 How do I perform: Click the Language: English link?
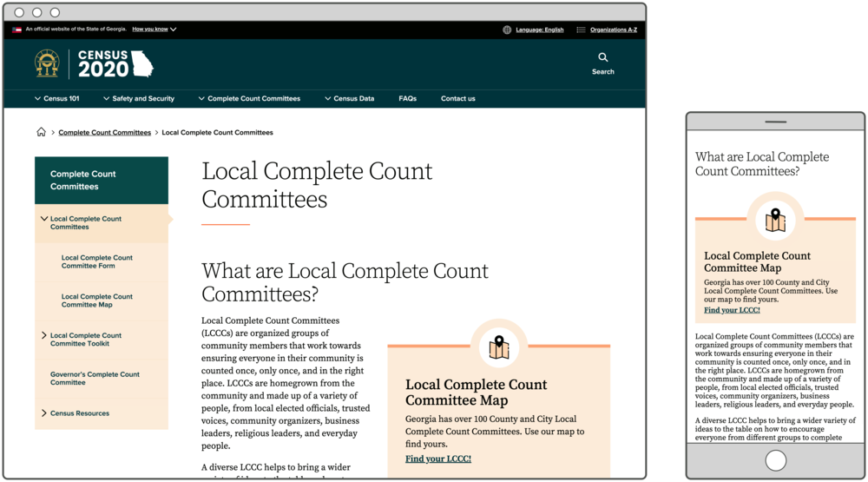click(x=539, y=30)
